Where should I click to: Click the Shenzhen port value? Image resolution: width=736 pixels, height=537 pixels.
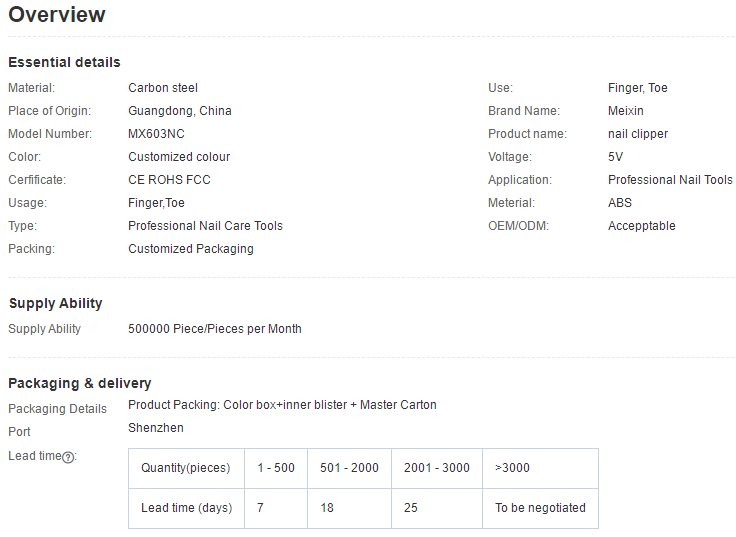156,428
